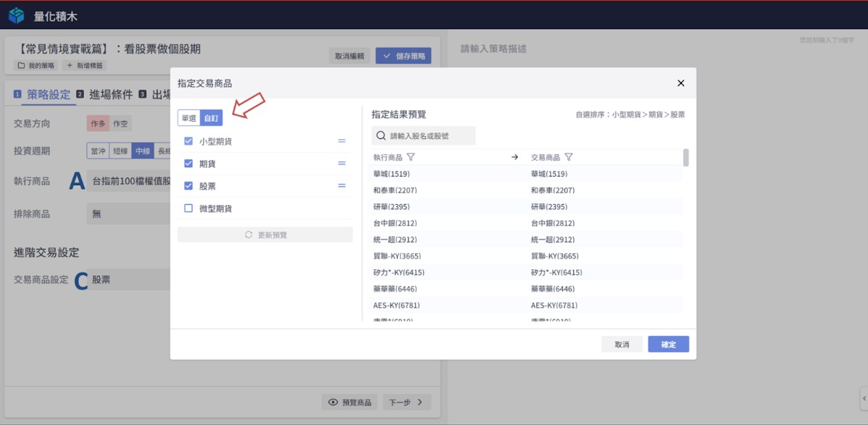Enable the 微型期貨 checkbox
The image size is (868, 425).
coord(188,209)
